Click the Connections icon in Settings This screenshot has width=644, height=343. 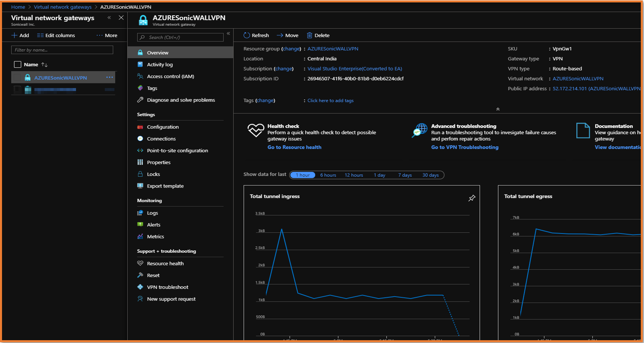tap(140, 138)
